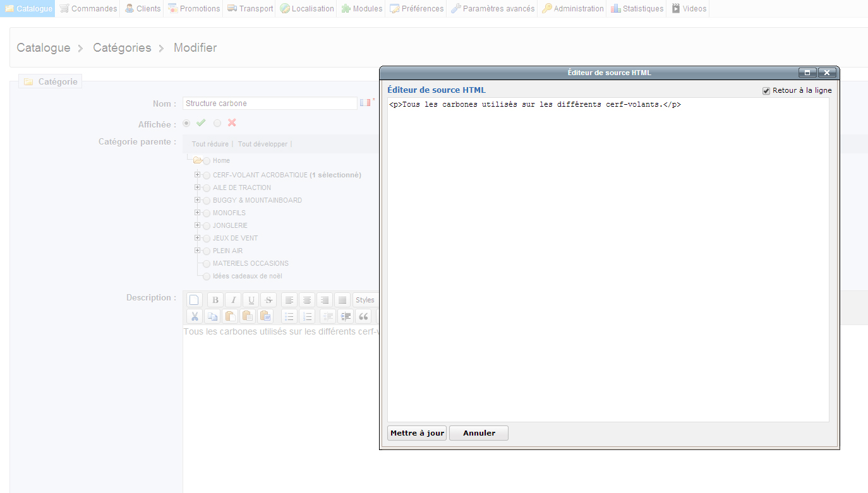The height and width of the screenshot is (493, 868).
Task: Open the Modules menu tab
Action: [x=361, y=9]
